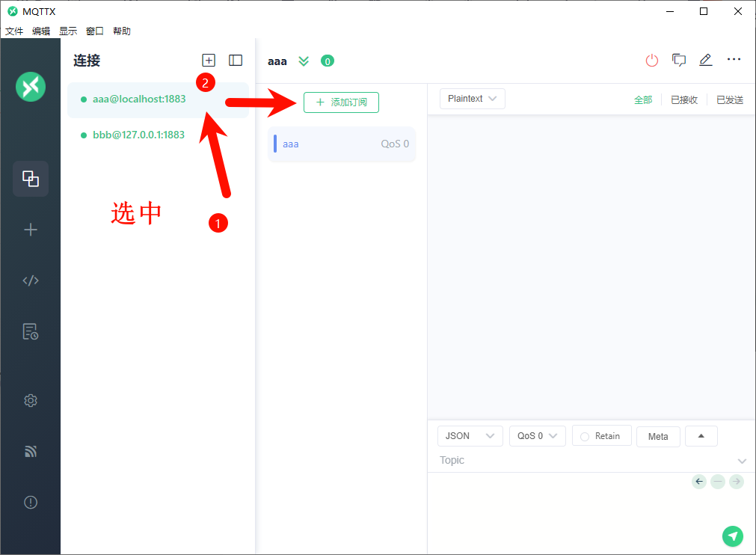Open the 编辑 menu
Image resolution: width=756 pixels, height=555 pixels.
(41, 31)
